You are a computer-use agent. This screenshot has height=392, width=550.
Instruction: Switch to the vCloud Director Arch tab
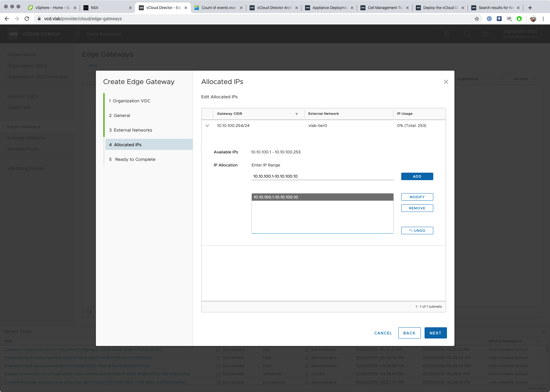coord(273,8)
